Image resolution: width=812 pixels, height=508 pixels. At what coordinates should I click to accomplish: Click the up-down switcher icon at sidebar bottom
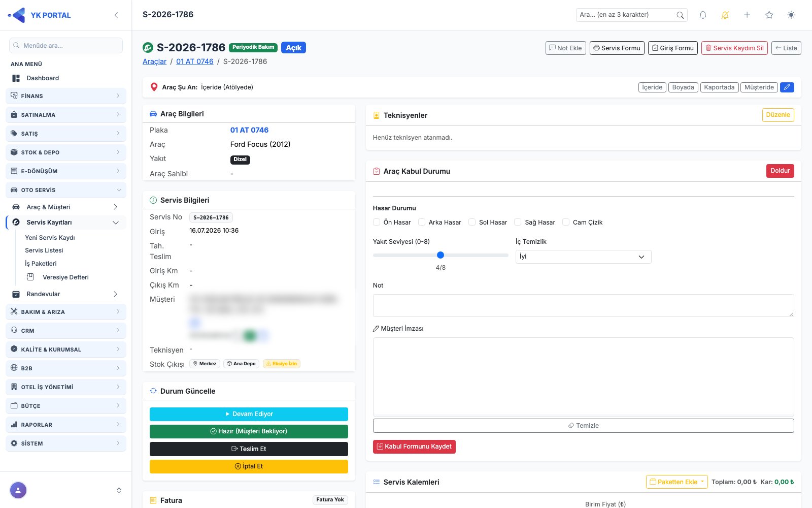119,490
